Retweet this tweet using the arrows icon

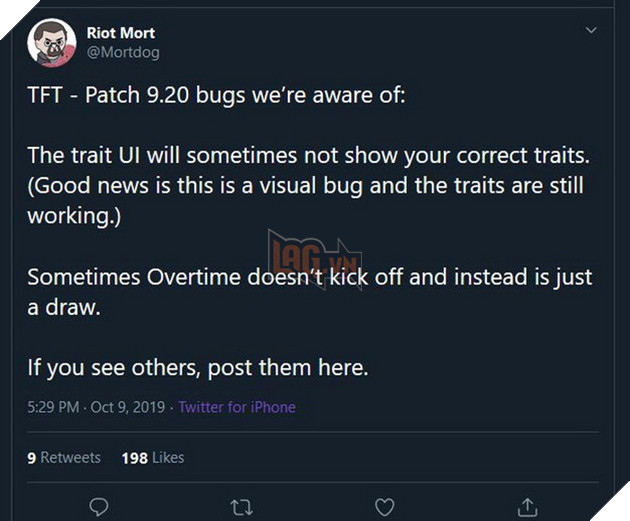point(242,506)
